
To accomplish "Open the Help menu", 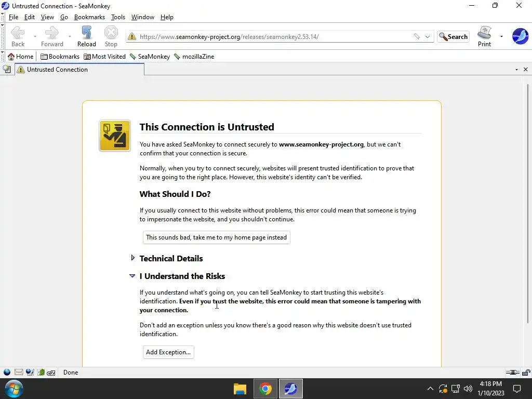I will click(x=167, y=17).
